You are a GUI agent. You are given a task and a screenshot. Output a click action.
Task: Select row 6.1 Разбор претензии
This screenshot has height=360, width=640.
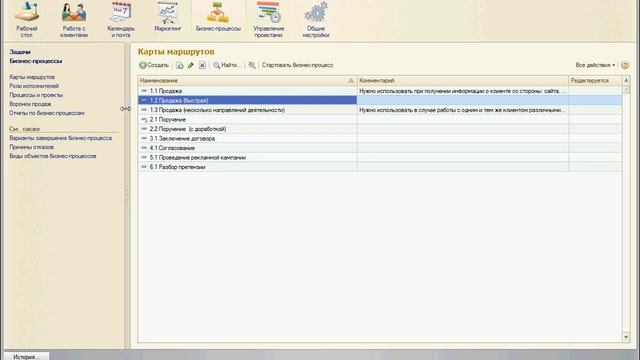380,167
